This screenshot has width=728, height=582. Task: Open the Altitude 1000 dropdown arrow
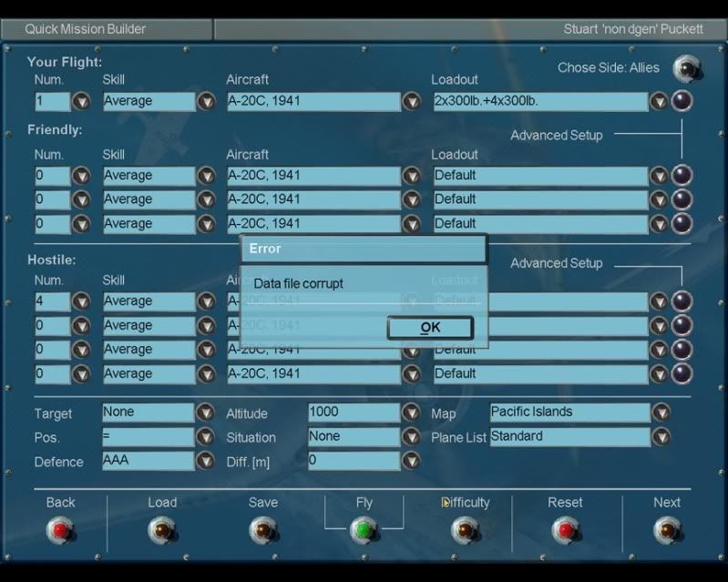(x=411, y=412)
